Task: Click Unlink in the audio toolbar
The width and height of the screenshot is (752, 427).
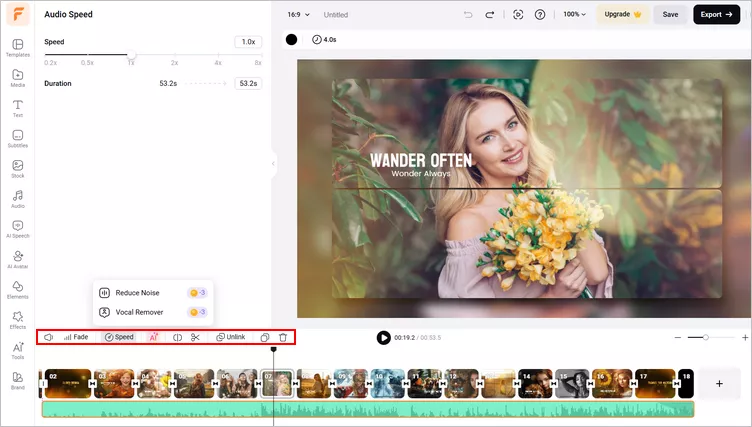Action: [231, 337]
